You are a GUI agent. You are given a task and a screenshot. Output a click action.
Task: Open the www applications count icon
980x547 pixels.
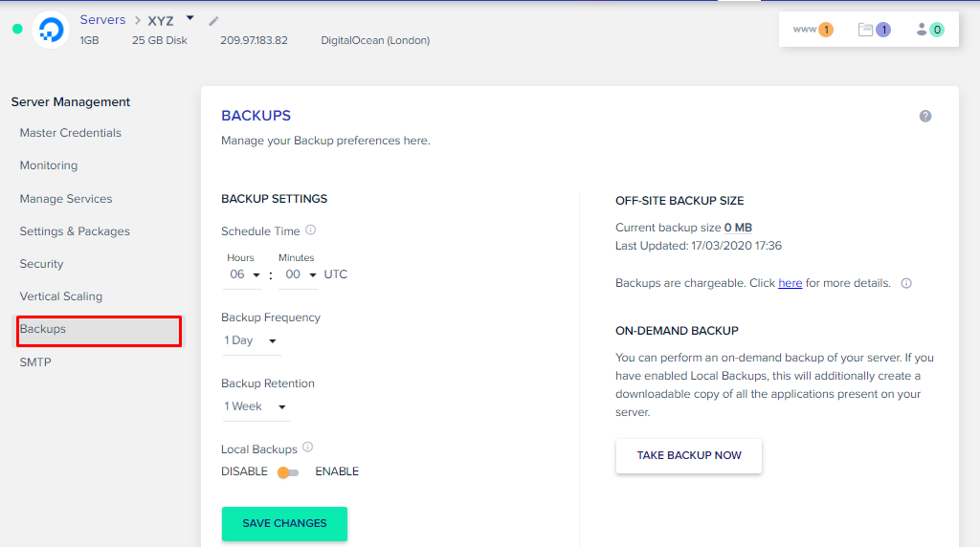813,30
